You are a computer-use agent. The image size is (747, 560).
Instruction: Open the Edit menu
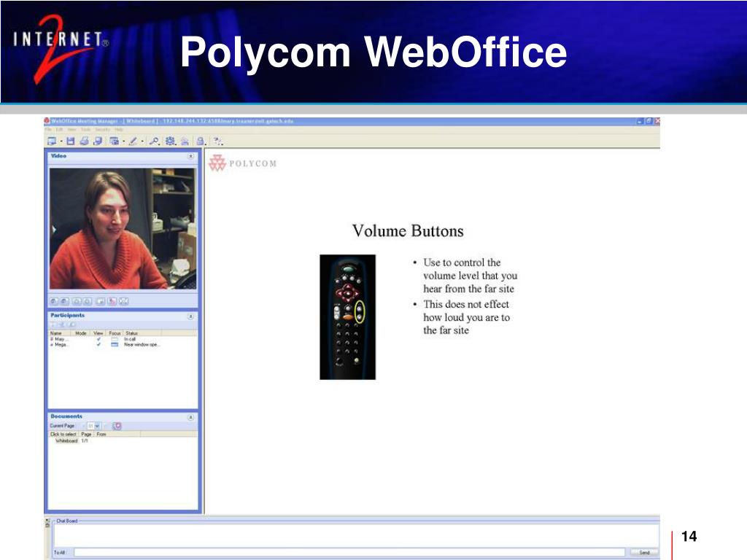click(x=60, y=130)
